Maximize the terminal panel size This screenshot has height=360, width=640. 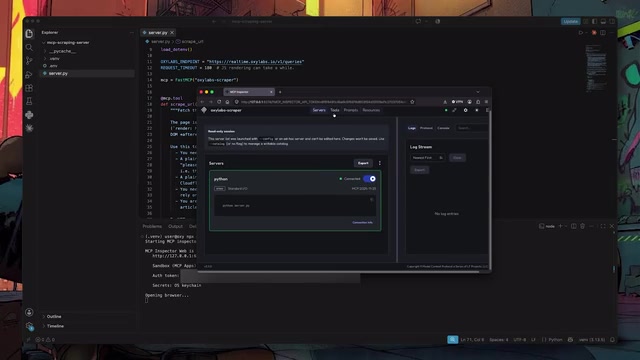coord(603,226)
